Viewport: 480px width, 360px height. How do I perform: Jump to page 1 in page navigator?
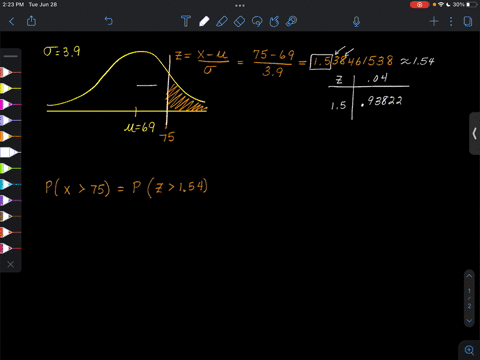pos(469,291)
